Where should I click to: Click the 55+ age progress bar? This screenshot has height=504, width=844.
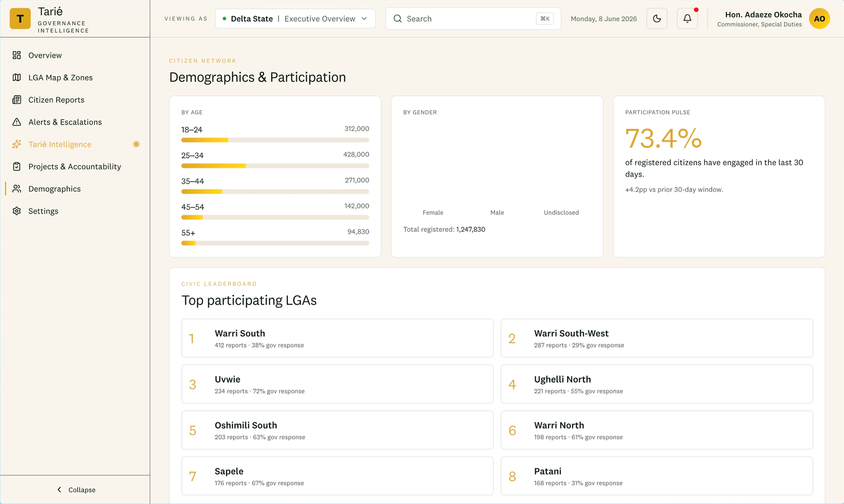[x=275, y=243]
